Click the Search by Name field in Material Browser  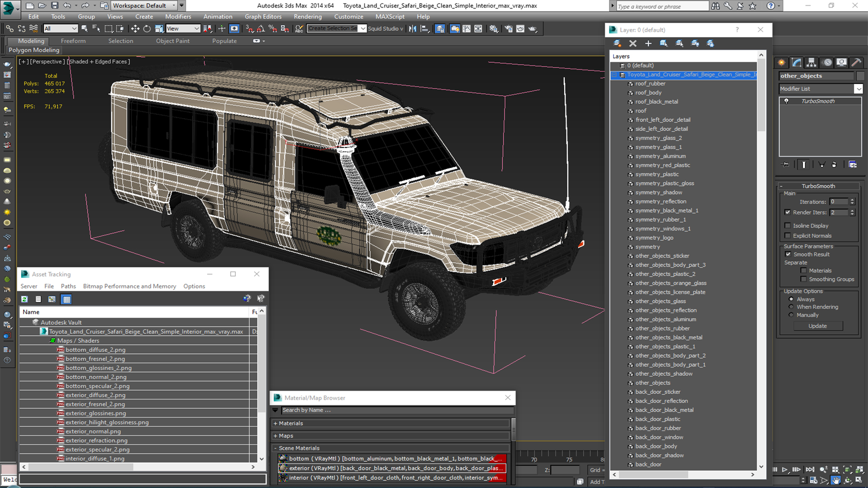click(x=397, y=410)
